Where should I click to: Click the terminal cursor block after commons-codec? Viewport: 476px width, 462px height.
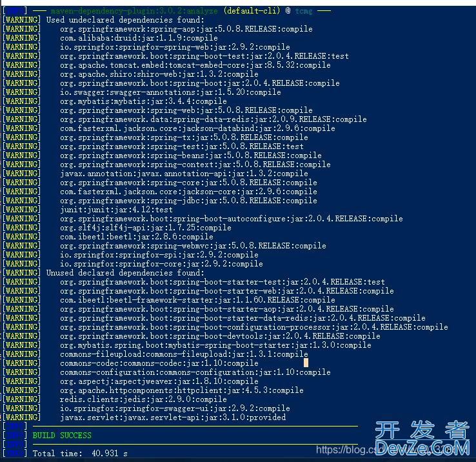pyautogui.click(x=306, y=363)
